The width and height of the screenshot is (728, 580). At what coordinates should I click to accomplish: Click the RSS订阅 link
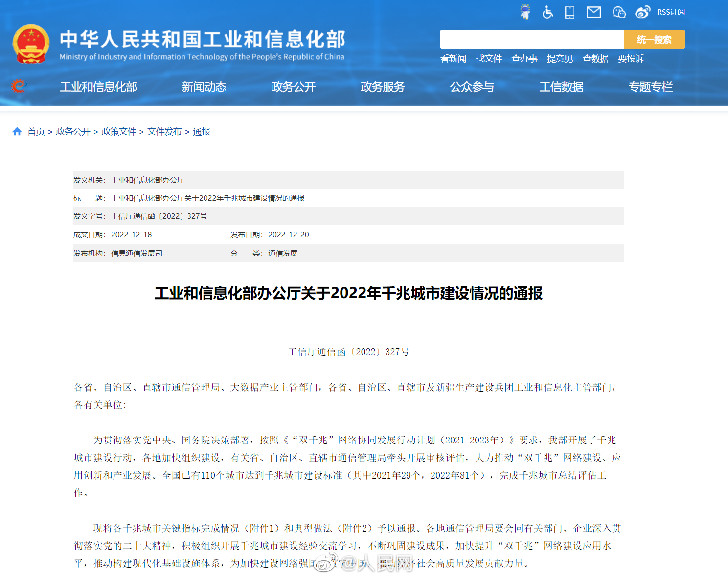(x=671, y=12)
